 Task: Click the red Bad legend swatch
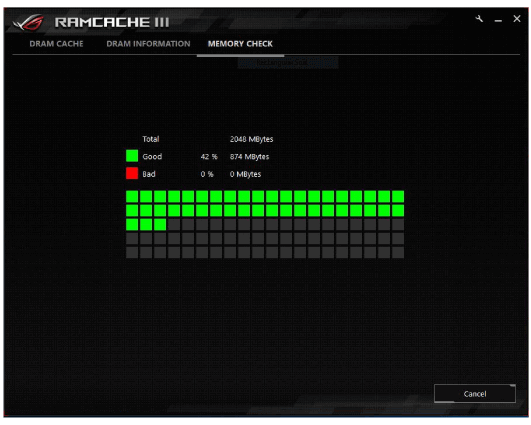132,173
